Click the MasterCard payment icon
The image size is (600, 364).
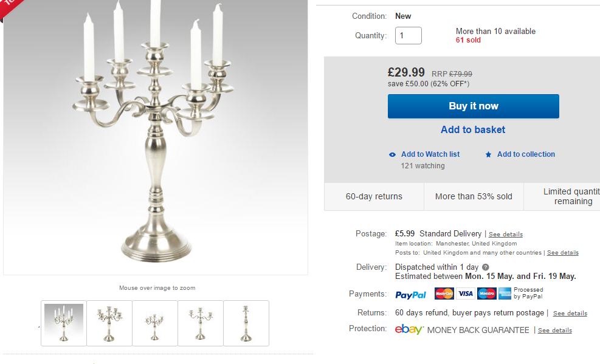(444, 294)
